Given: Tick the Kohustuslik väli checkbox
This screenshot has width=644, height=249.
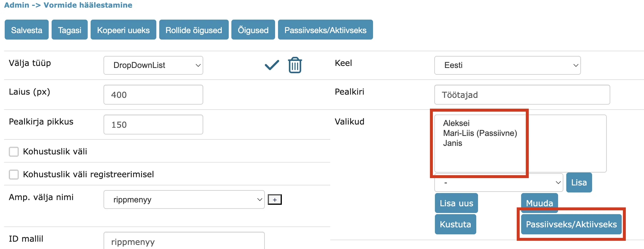Looking at the screenshot, I should [x=14, y=152].
